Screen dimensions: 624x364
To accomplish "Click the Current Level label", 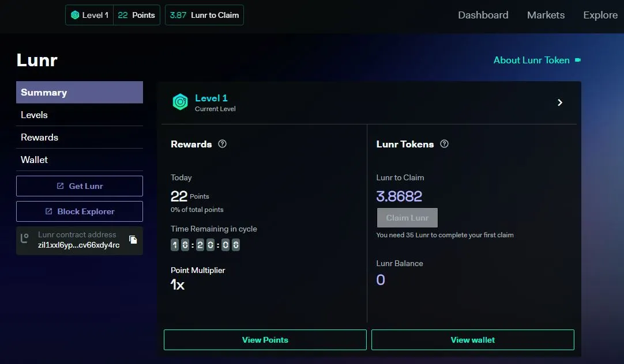I will point(215,109).
